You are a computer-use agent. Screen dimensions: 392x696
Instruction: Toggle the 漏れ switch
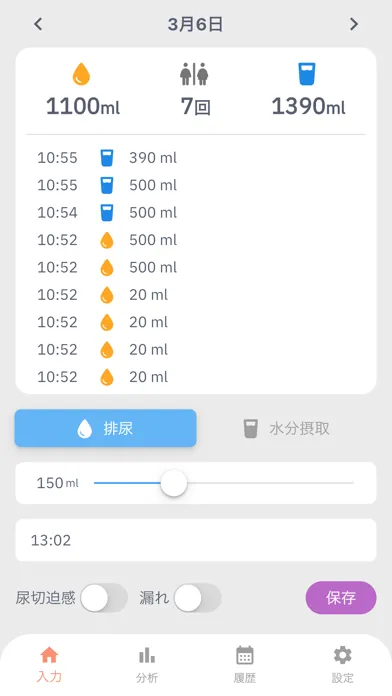tap(197, 598)
